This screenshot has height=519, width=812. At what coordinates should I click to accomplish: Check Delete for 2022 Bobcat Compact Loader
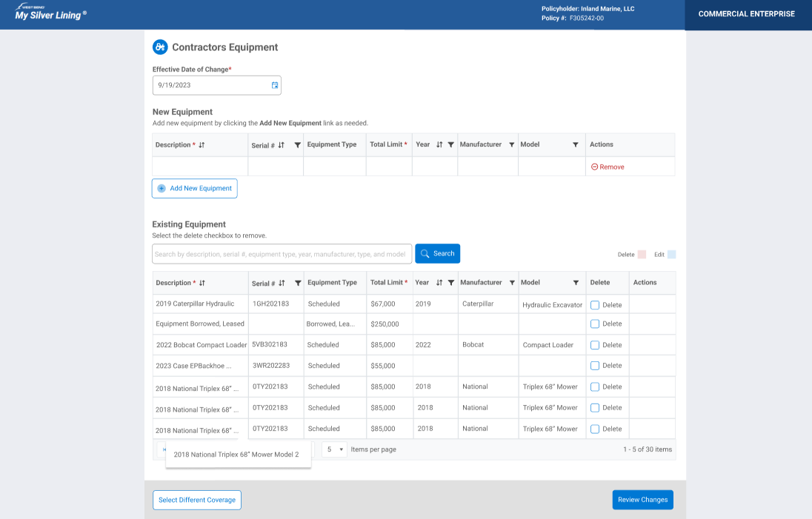tap(595, 345)
